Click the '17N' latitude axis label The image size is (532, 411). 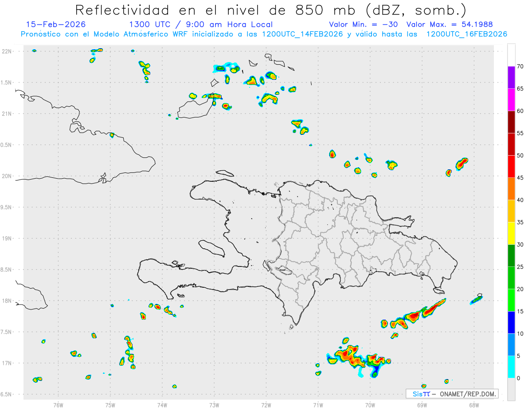7,363
